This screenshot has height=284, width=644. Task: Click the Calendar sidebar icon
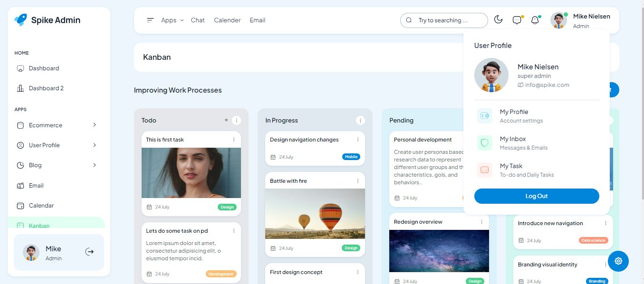click(20, 206)
